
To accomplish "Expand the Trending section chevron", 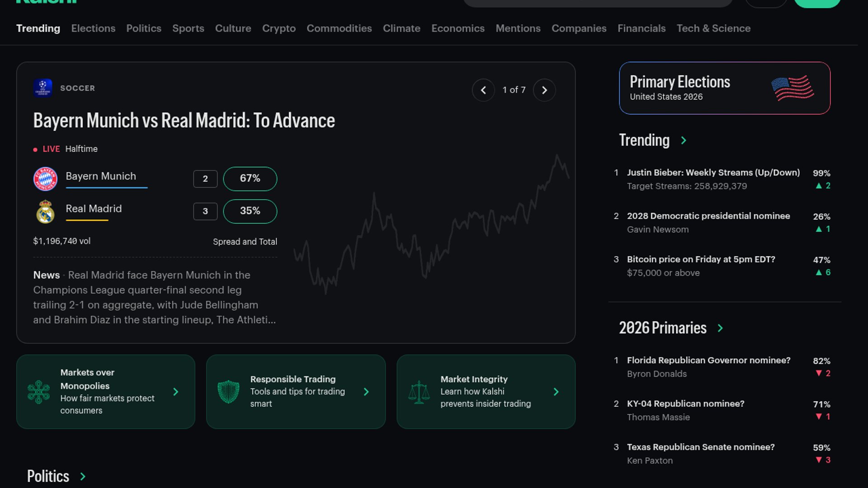I will (684, 141).
